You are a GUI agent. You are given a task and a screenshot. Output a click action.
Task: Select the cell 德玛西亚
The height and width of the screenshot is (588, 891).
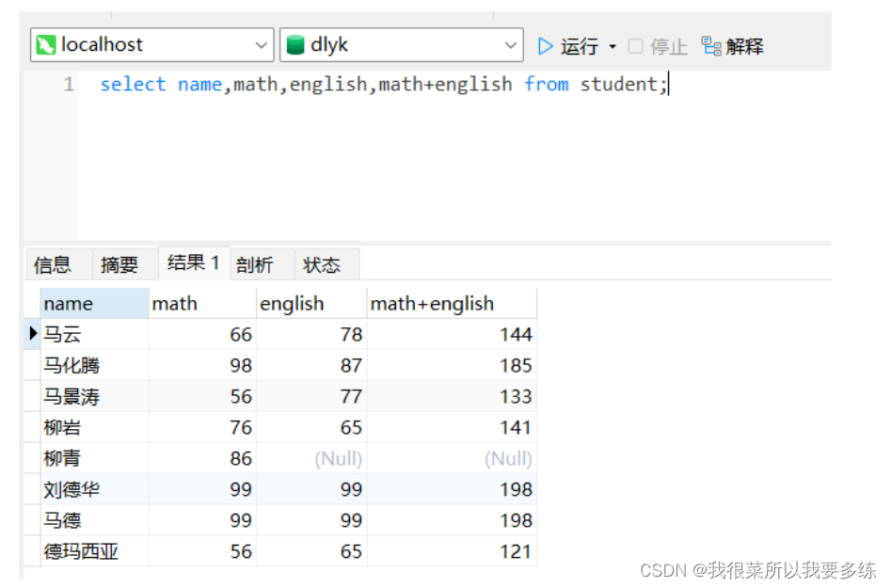(94, 551)
